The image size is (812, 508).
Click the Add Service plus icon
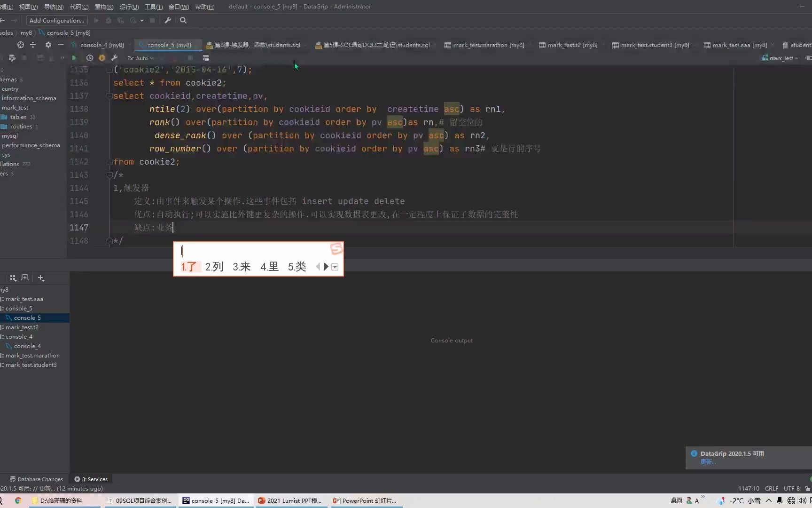click(41, 278)
